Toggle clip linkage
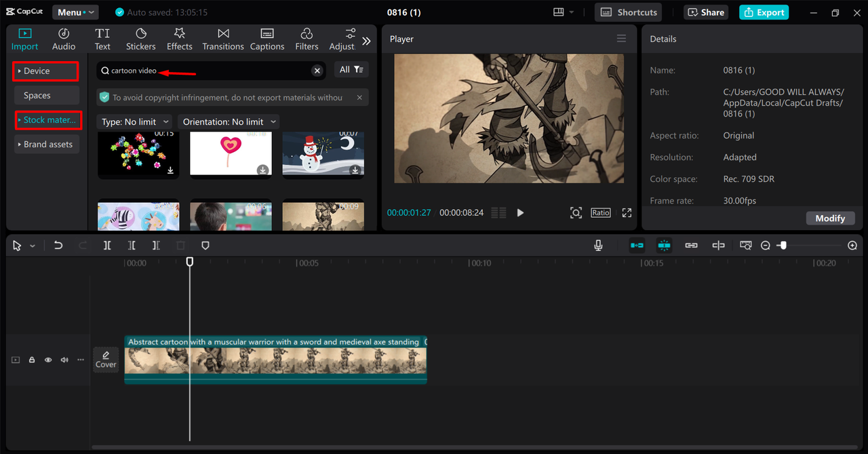Viewport: 868px width, 454px height. [691, 246]
